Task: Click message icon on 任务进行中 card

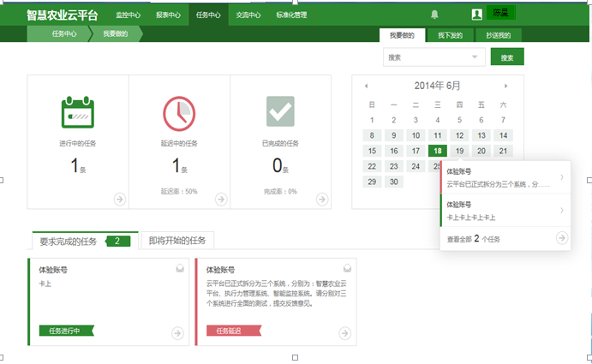Action: coord(180,268)
